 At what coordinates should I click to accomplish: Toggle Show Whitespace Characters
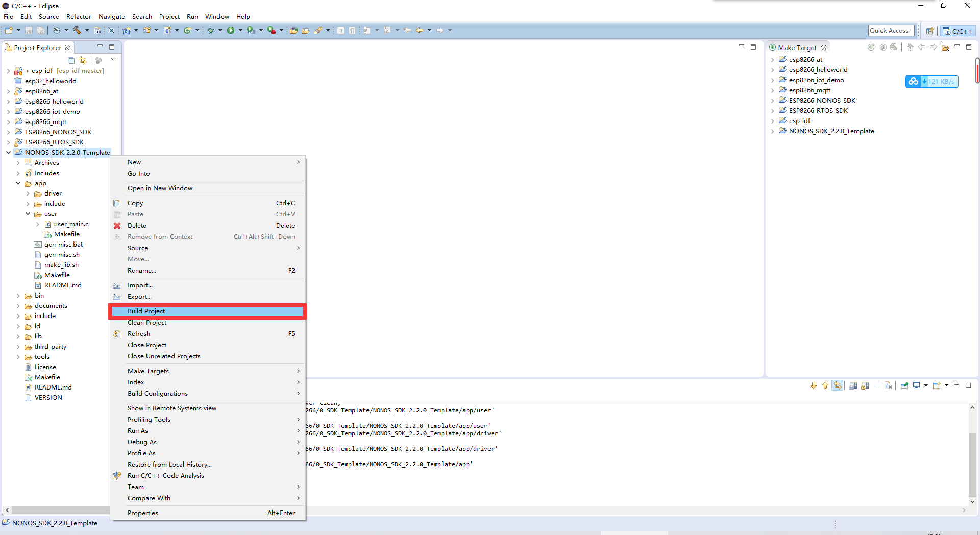pos(352,30)
